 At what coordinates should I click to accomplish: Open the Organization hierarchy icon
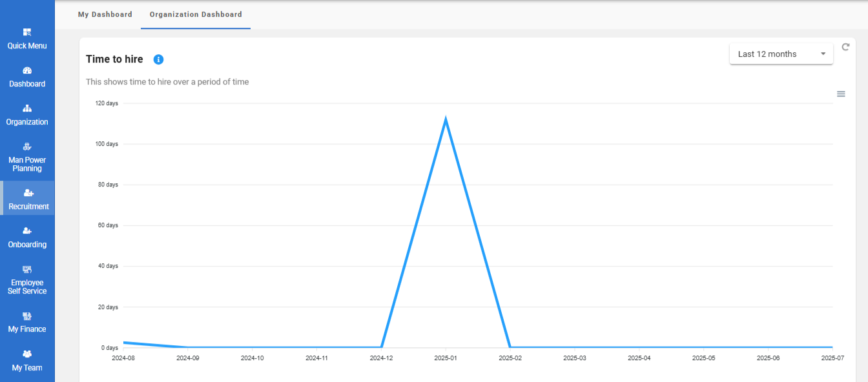27,108
